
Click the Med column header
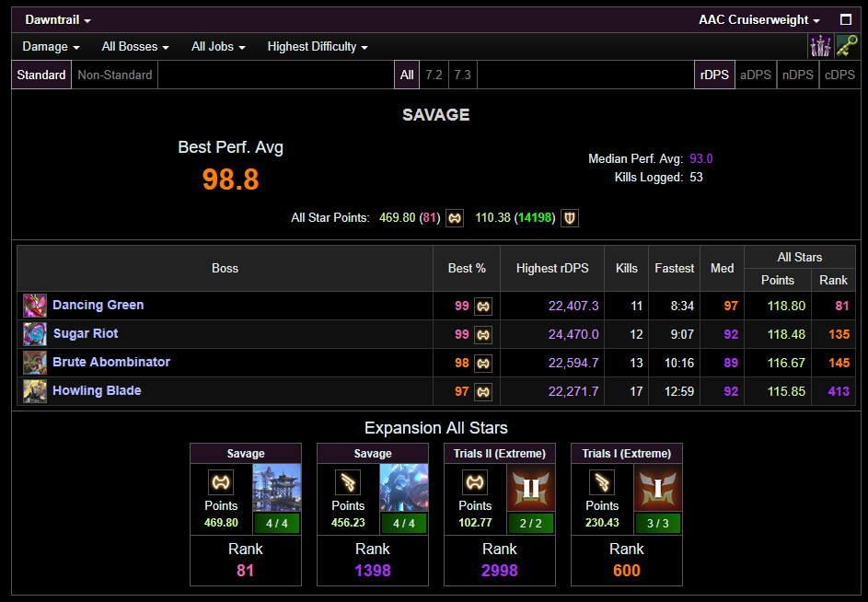tap(723, 269)
